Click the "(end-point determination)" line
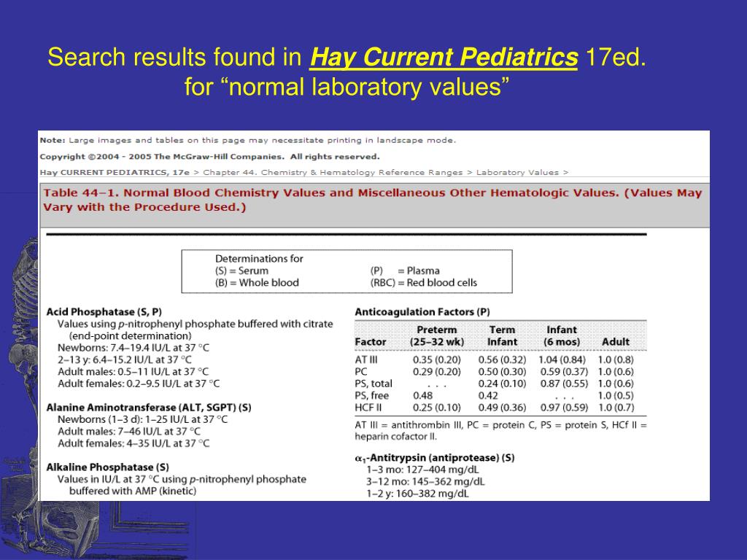 click(x=130, y=335)
